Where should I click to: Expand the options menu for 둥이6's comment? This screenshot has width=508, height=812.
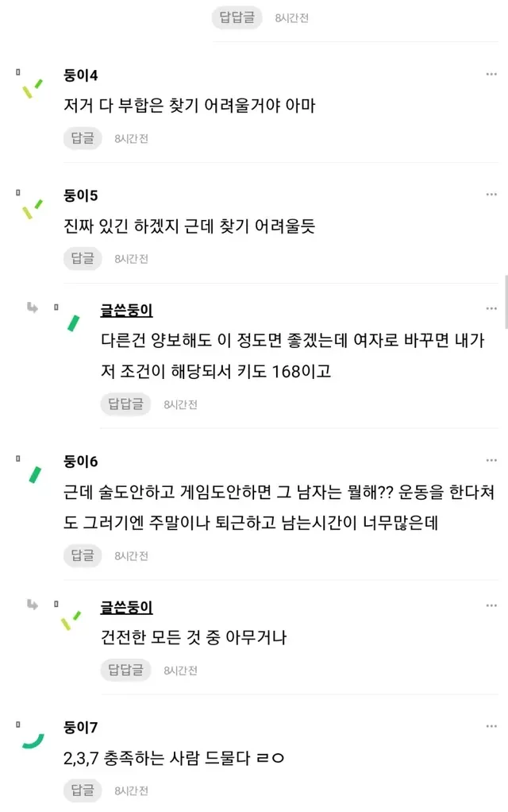click(x=491, y=461)
